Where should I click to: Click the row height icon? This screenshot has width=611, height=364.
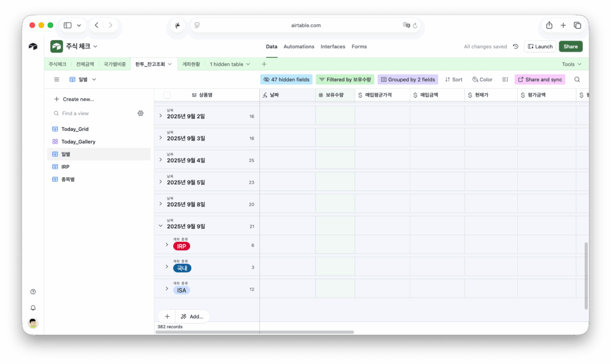coord(505,79)
